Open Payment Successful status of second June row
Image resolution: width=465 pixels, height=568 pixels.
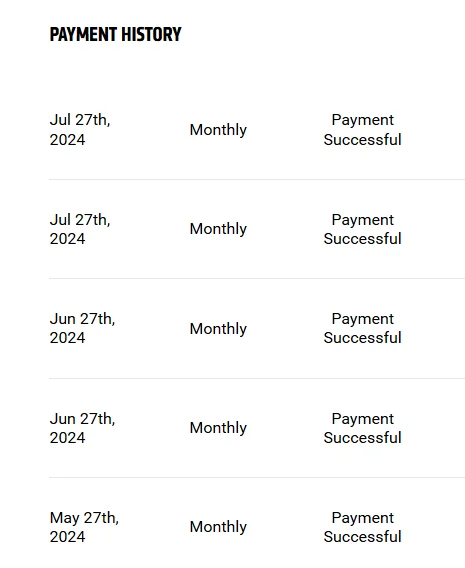tap(363, 428)
